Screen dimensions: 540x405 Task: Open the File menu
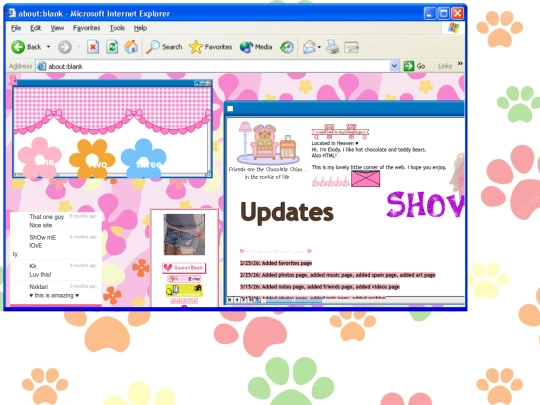coord(16,28)
